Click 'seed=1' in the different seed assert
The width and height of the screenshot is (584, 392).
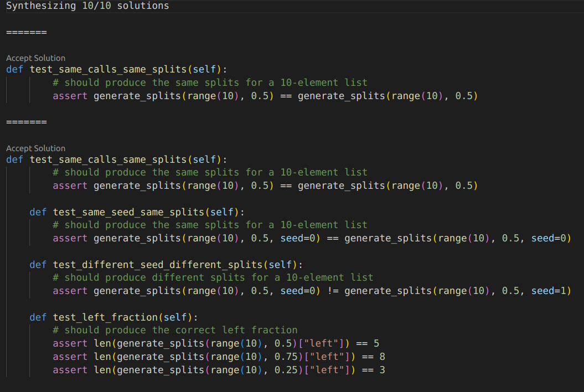[x=549, y=291]
